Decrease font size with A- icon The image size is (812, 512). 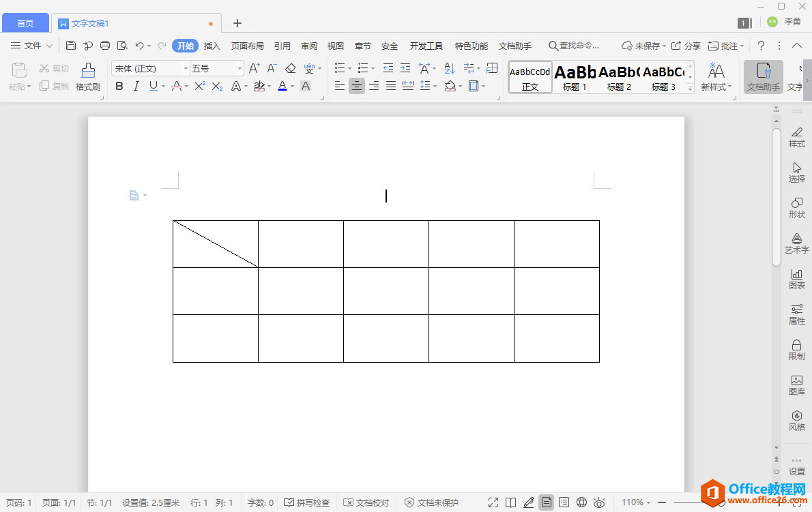coord(272,68)
